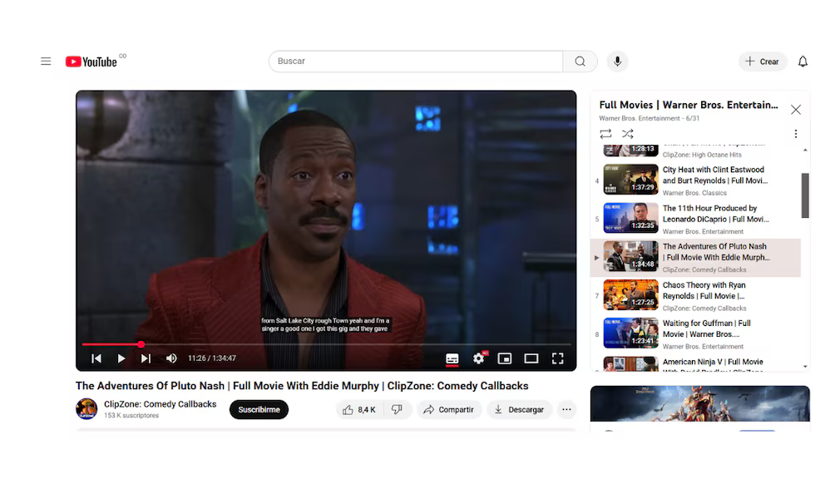Open the Crear create menu
Image resolution: width=825 pixels, height=504 pixels.
tap(762, 62)
